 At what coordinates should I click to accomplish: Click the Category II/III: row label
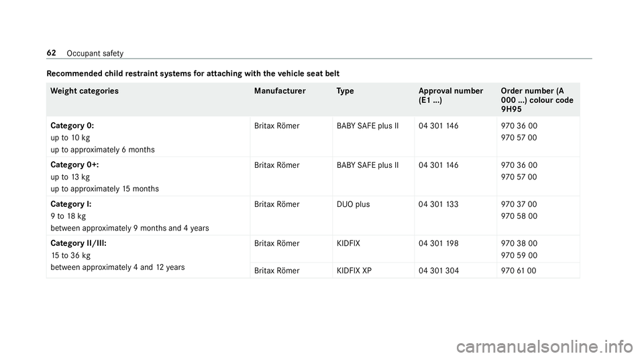[78, 243]
